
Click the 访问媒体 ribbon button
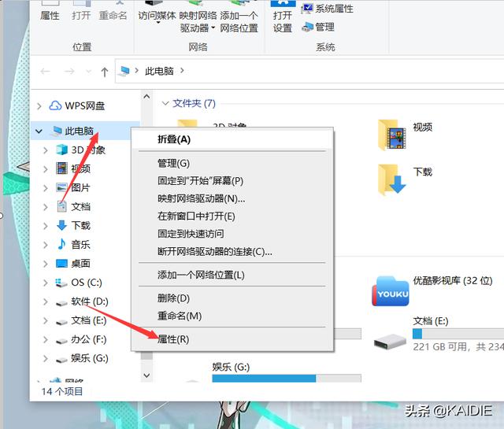tap(157, 13)
